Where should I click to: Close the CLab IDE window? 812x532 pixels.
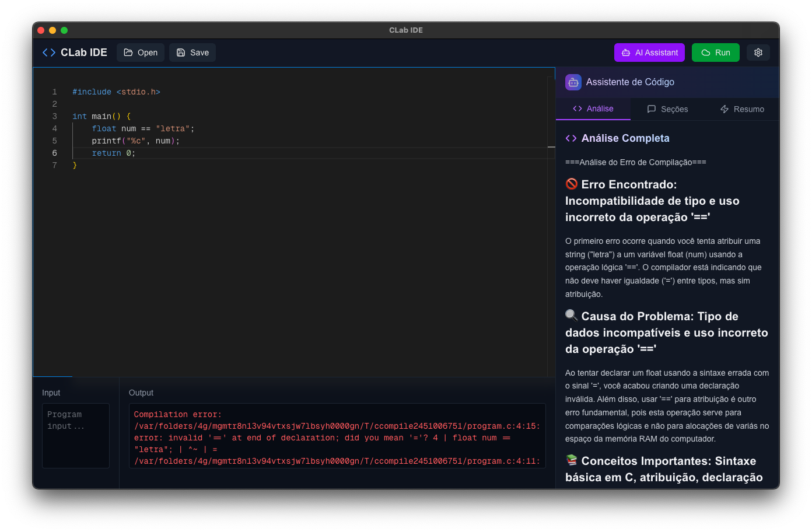(41, 30)
